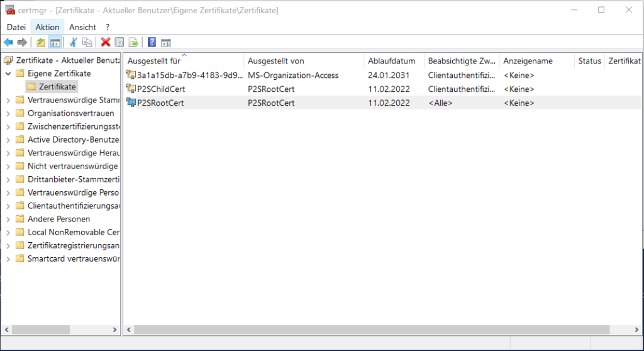Sort by Ausgestellt für column header
The height and width of the screenshot is (351, 644).
pos(184,61)
